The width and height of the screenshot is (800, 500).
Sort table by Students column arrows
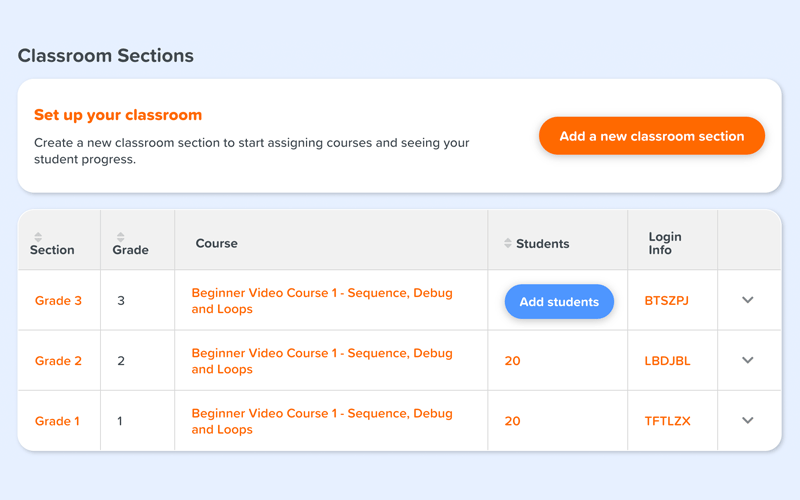click(508, 244)
